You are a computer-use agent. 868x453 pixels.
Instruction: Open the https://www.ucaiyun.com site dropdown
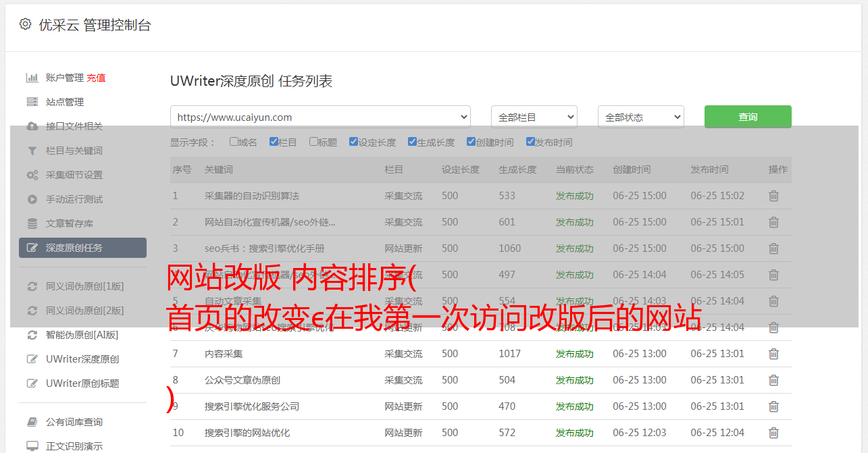320,117
